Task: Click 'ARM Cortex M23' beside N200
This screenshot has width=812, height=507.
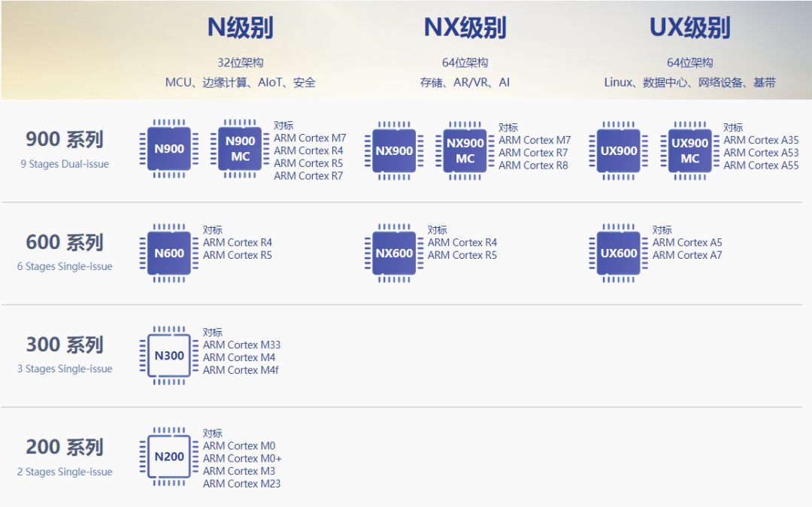Action: click(x=242, y=484)
